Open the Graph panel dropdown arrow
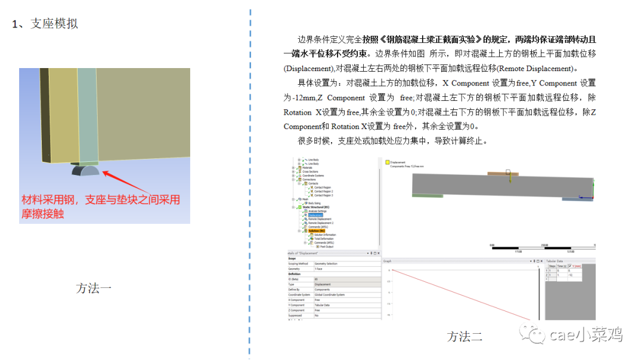The width and height of the screenshot is (644, 363). (x=532, y=260)
